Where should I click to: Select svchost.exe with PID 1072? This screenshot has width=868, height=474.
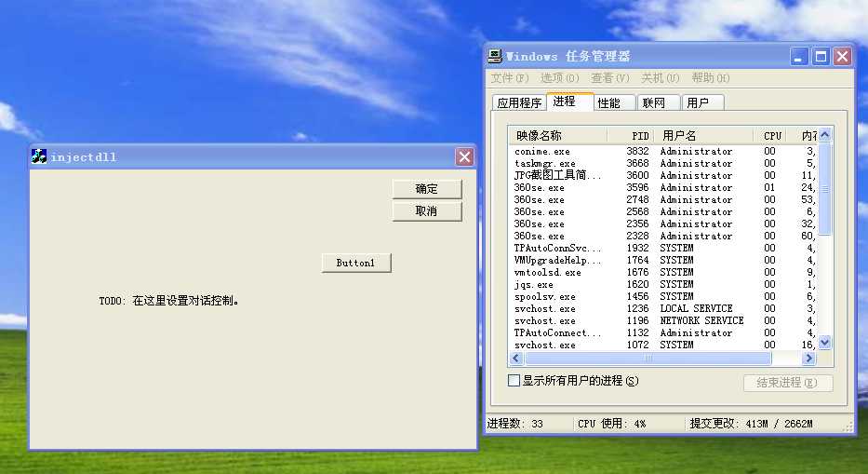tap(663, 345)
